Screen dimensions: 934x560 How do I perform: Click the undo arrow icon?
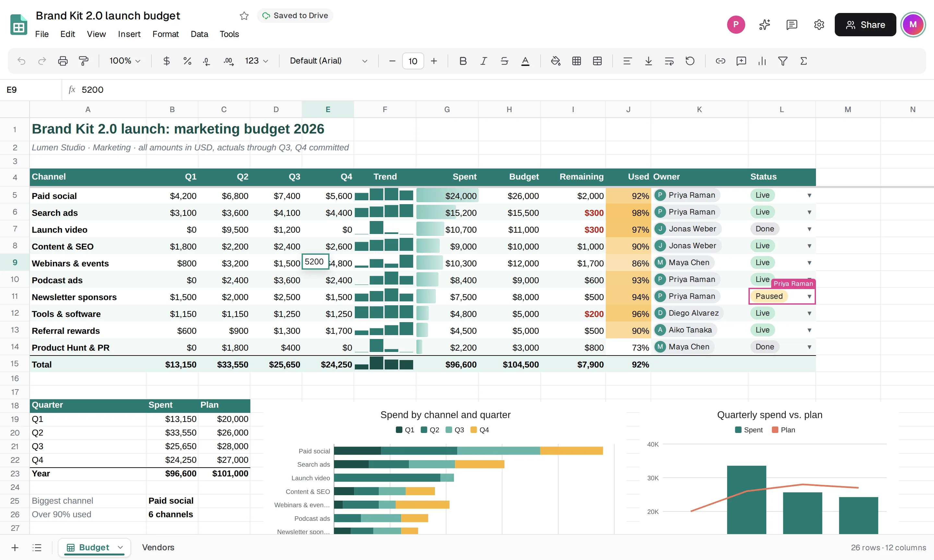tap(21, 61)
